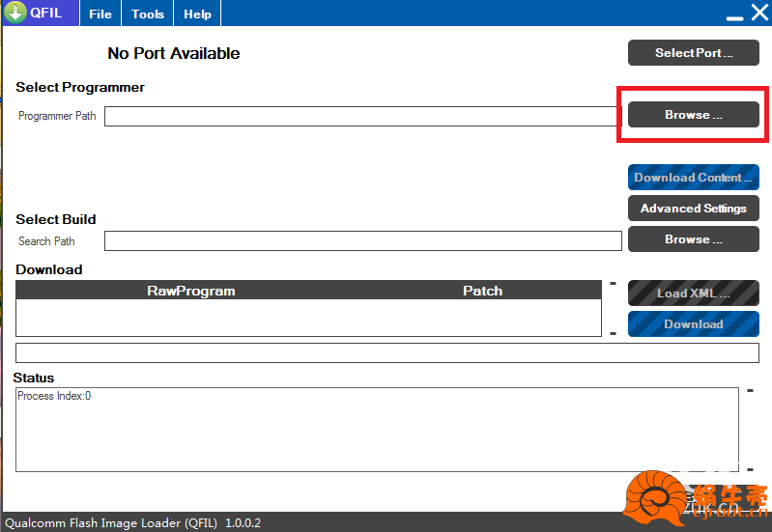
Task: Click the QFIL green download logo icon
Action: pos(15,13)
